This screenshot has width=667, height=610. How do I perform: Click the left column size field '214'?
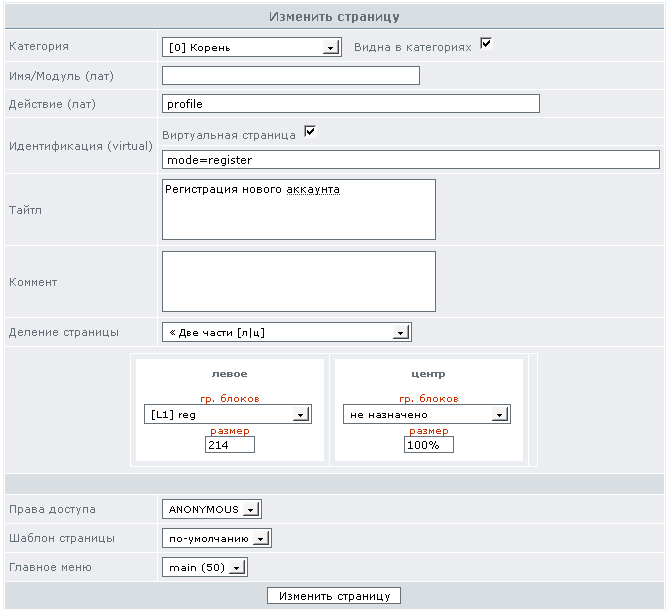230,445
